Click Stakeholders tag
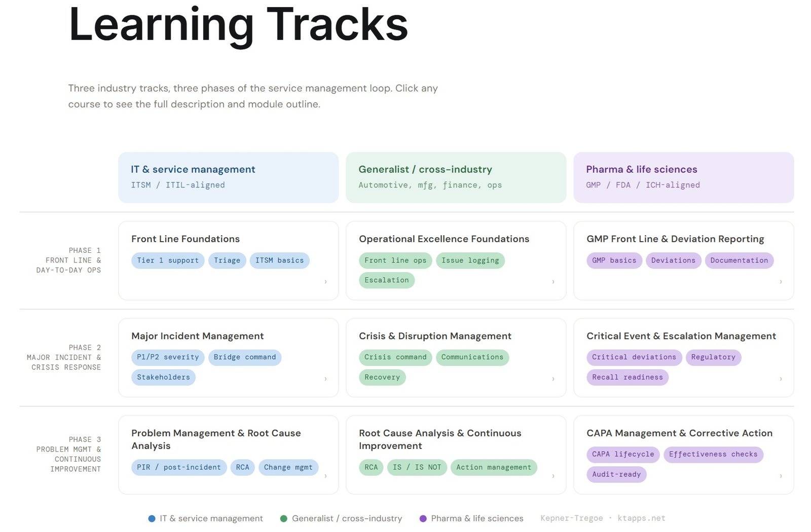Image resolution: width=811 pixels, height=532 pixels. pos(163,377)
